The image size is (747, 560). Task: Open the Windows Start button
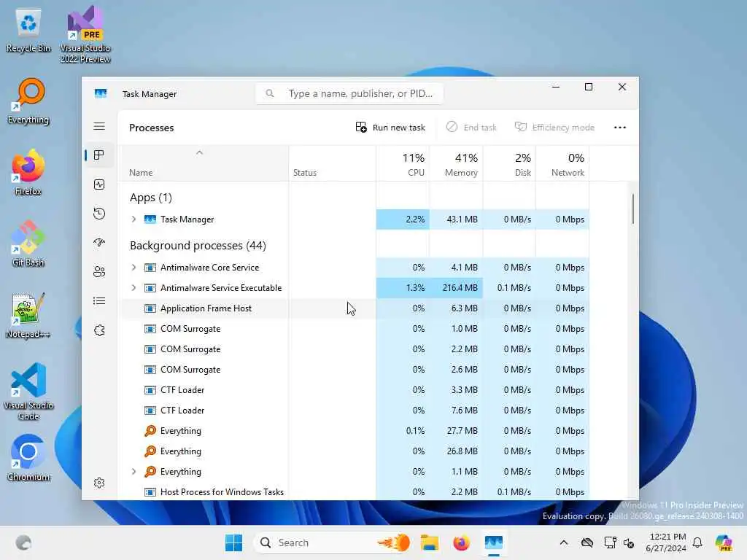click(233, 542)
